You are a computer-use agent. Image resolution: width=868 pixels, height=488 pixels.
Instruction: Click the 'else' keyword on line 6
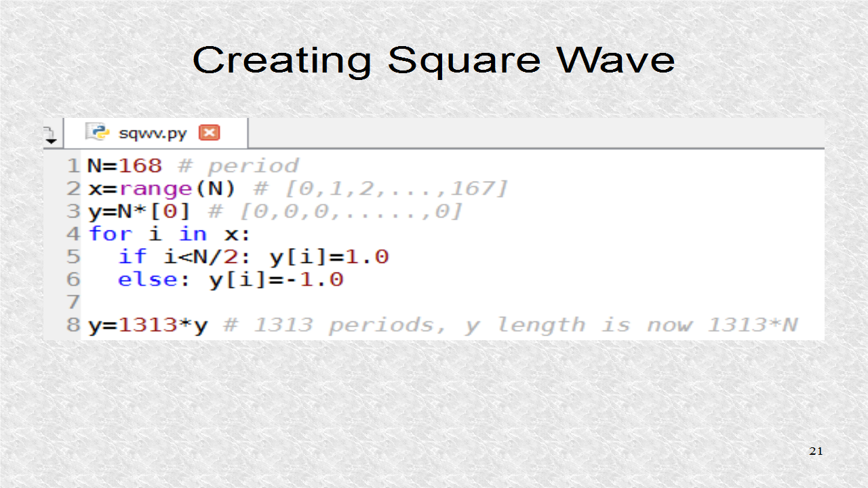147,279
